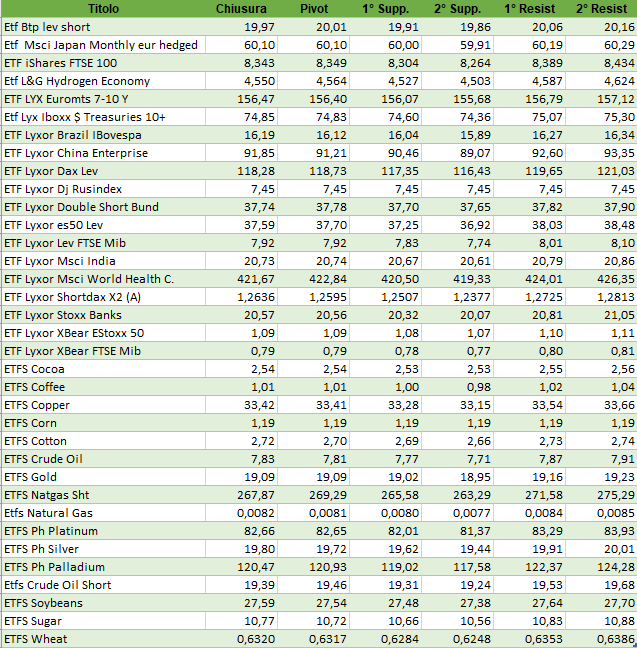Select the ETFS Cotton title cell
This screenshot has height=648, width=637.
point(103,441)
